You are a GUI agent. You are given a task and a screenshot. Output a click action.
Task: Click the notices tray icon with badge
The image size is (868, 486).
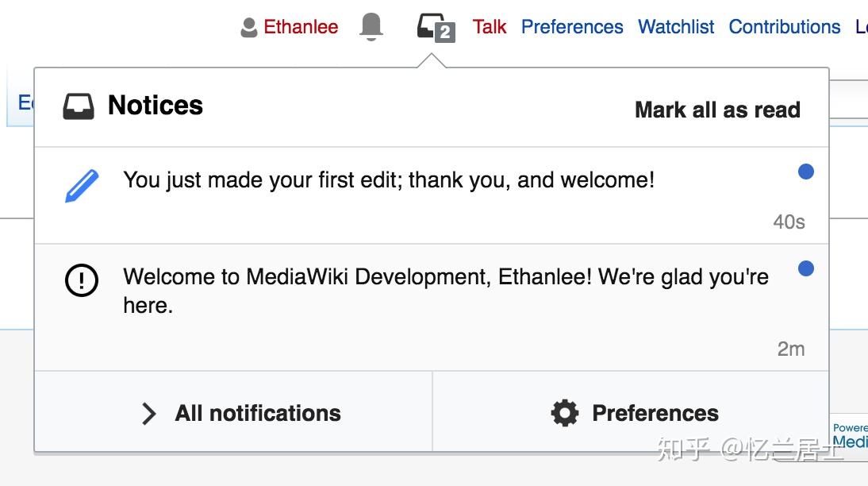point(436,28)
